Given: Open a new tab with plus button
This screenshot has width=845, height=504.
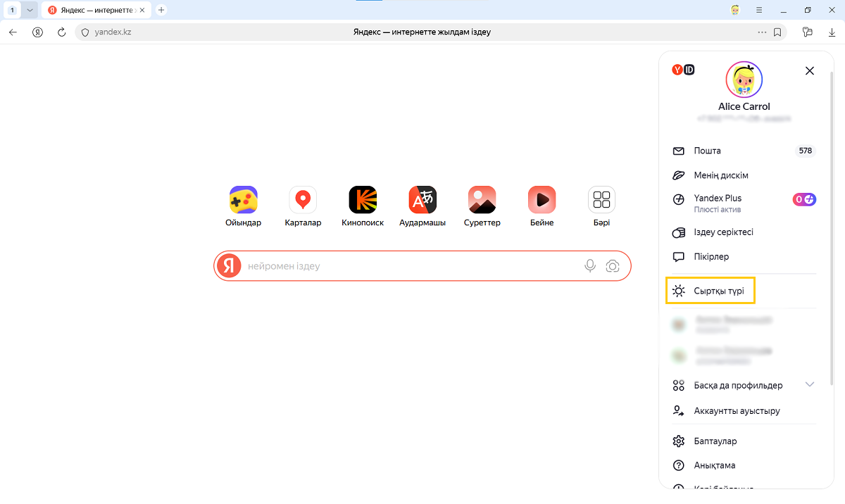Looking at the screenshot, I should 161,10.
